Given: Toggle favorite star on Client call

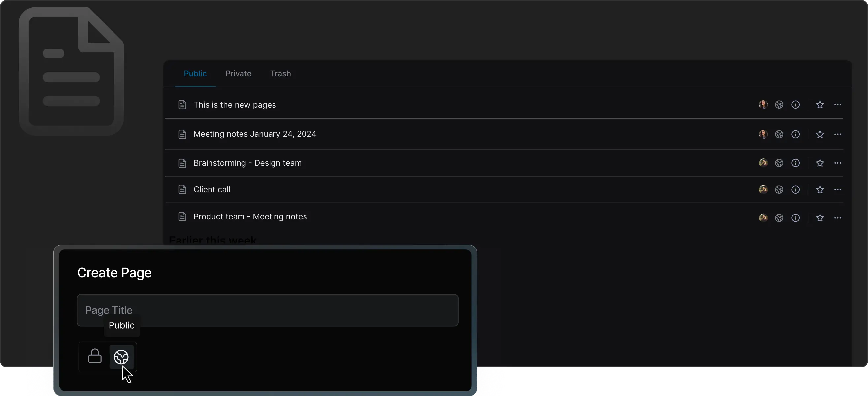Looking at the screenshot, I should pyautogui.click(x=820, y=190).
